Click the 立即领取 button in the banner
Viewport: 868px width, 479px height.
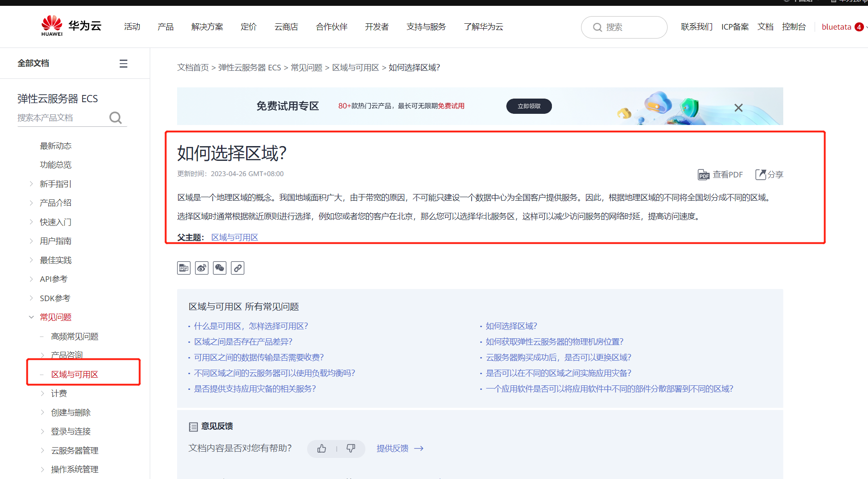pyautogui.click(x=529, y=106)
